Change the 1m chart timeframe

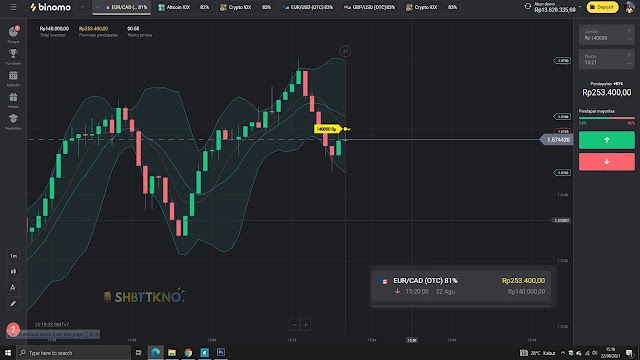pyautogui.click(x=13, y=256)
